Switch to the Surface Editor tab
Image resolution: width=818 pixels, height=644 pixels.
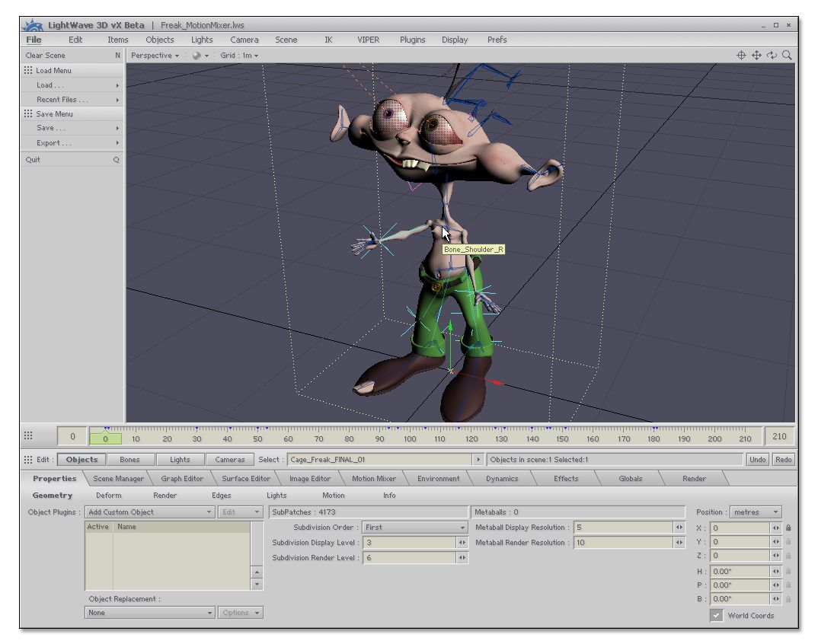(246, 479)
